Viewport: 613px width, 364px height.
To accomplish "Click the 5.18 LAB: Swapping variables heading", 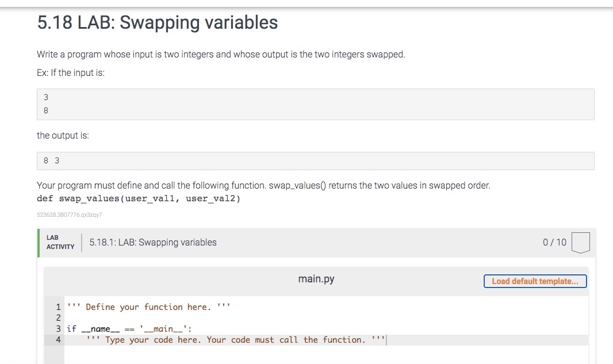I will coord(158,22).
